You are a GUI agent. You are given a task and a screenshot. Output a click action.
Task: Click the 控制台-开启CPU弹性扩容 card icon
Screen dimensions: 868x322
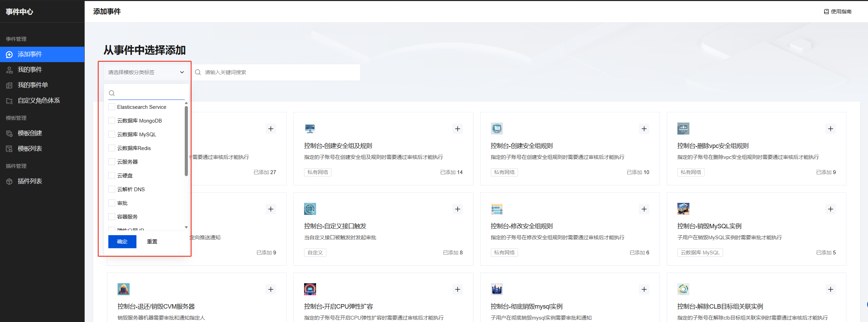[310, 289]
